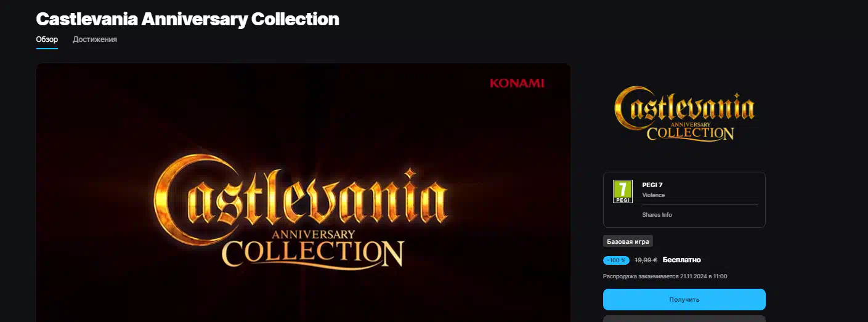The width and height of the screenshot is (868, 322).
Task: Click the blue -100 % discount badge
Action: click(x=616, y=260)
